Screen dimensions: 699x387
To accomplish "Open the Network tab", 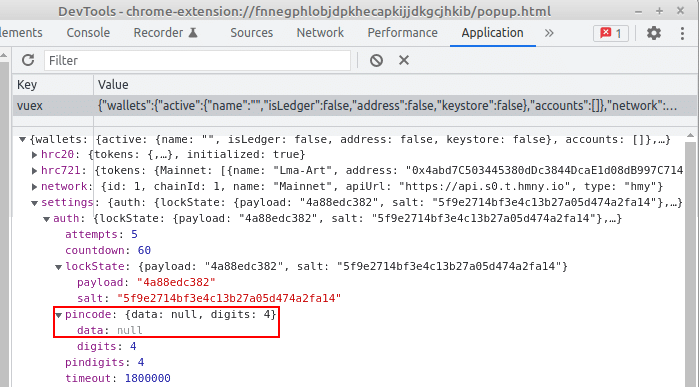I will 320,33.
